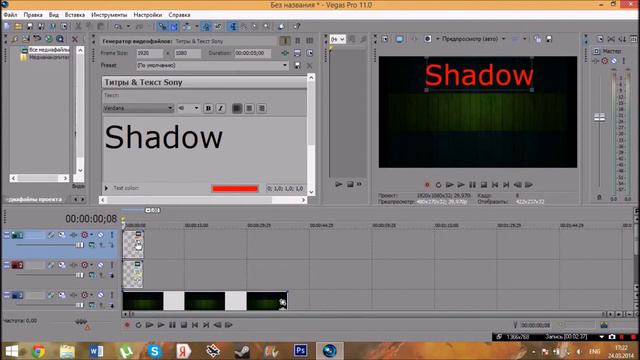Go to project start in the preview transport

495,185
